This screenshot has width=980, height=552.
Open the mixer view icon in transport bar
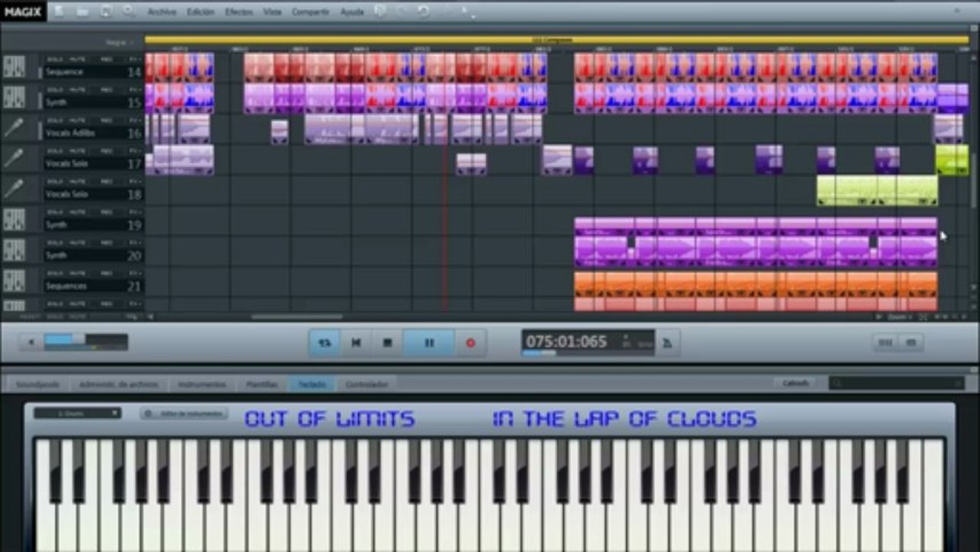(x=885, y=343)
